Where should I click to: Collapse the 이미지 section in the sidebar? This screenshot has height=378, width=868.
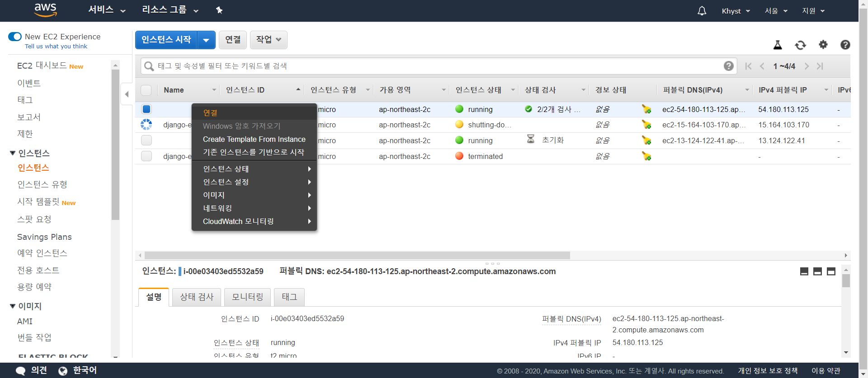[13, 306]
